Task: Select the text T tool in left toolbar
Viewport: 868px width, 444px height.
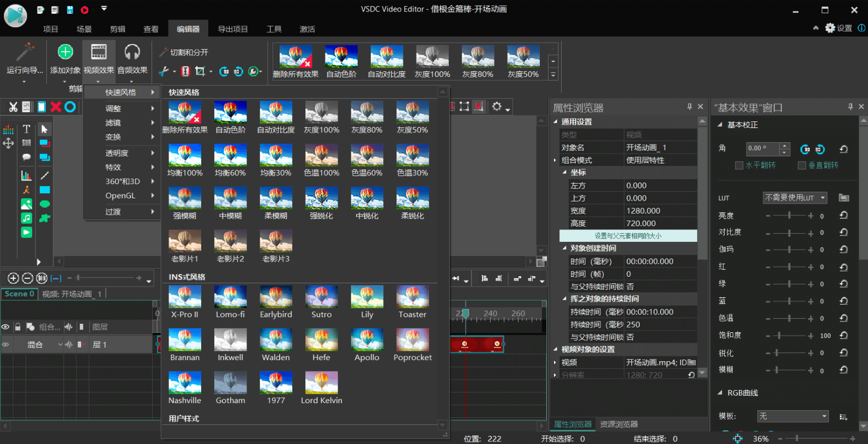Action: pos(26,129)
